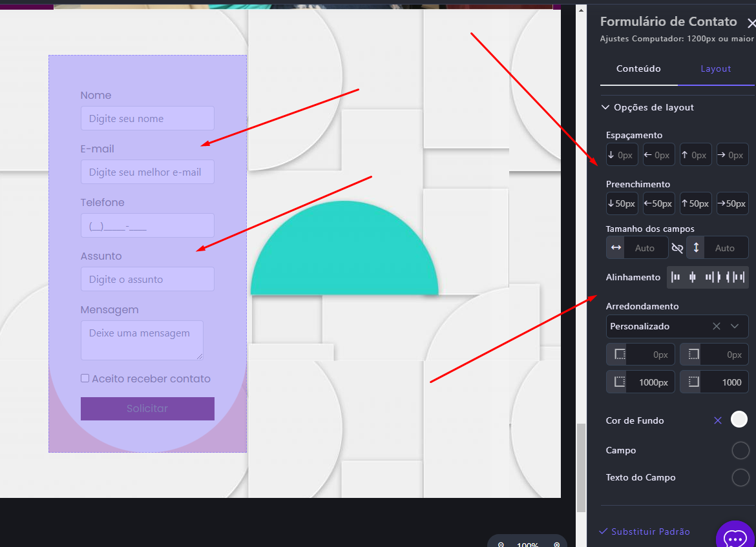This screenshot has height=547, width=756.
Task: Select the center alignment icon
Action: [x=693, y=277]
